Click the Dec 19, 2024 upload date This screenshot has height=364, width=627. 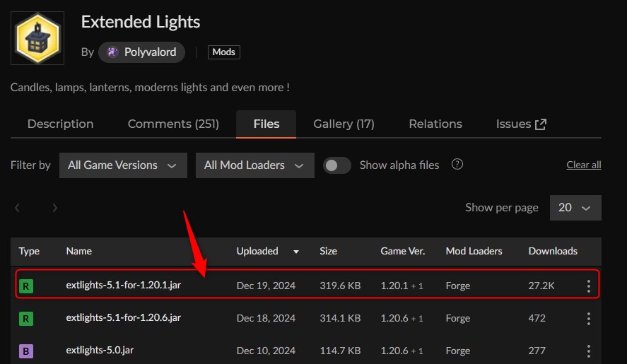266,286
